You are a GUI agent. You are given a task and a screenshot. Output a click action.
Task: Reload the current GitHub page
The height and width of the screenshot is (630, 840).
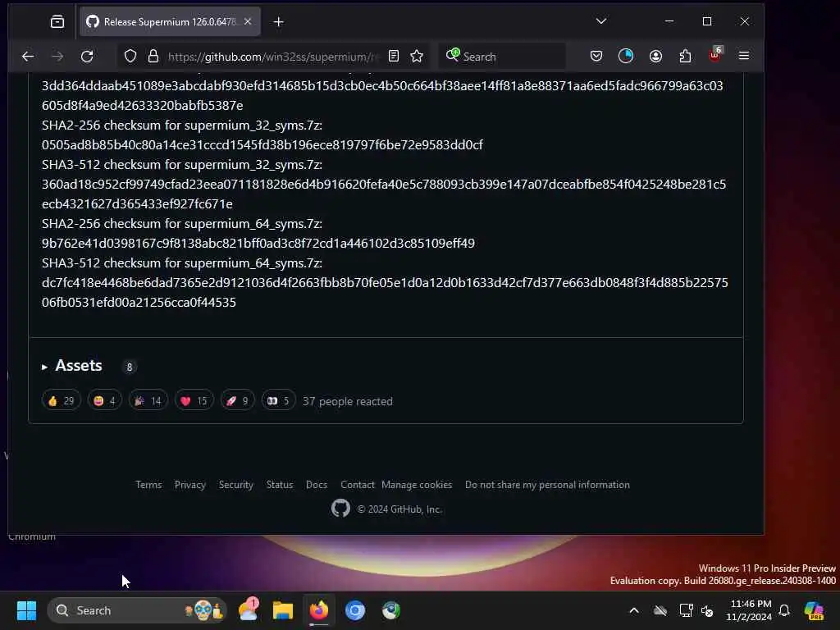coord(87,57)
